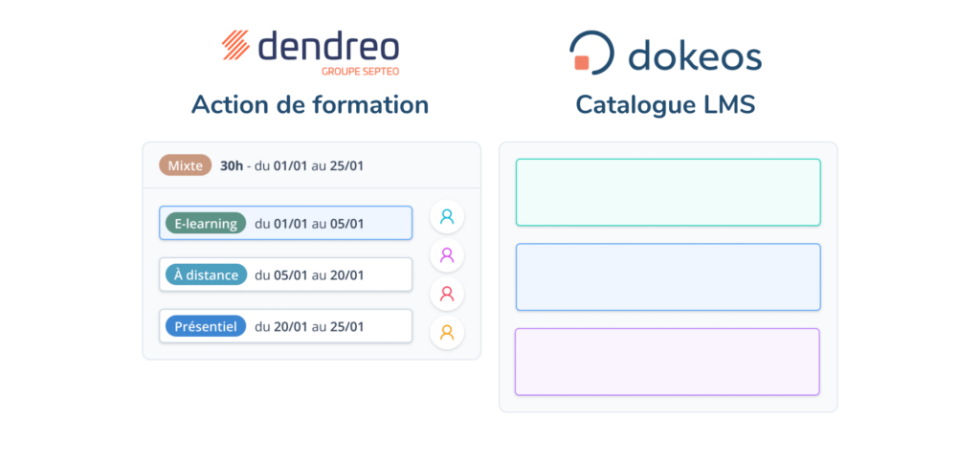Screen dimensions: 980x461
Task: Select the Mixte badge
Action: 185,165
